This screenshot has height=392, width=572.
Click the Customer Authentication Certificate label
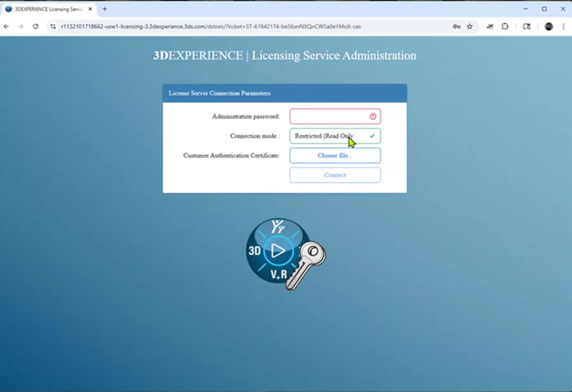point(231,155)
